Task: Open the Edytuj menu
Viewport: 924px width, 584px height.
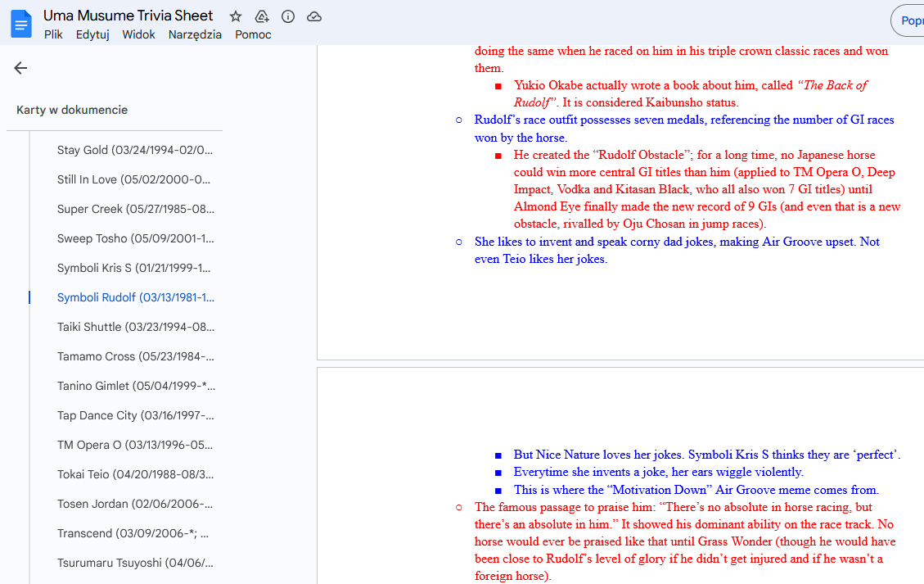Action: click(92, 34)
